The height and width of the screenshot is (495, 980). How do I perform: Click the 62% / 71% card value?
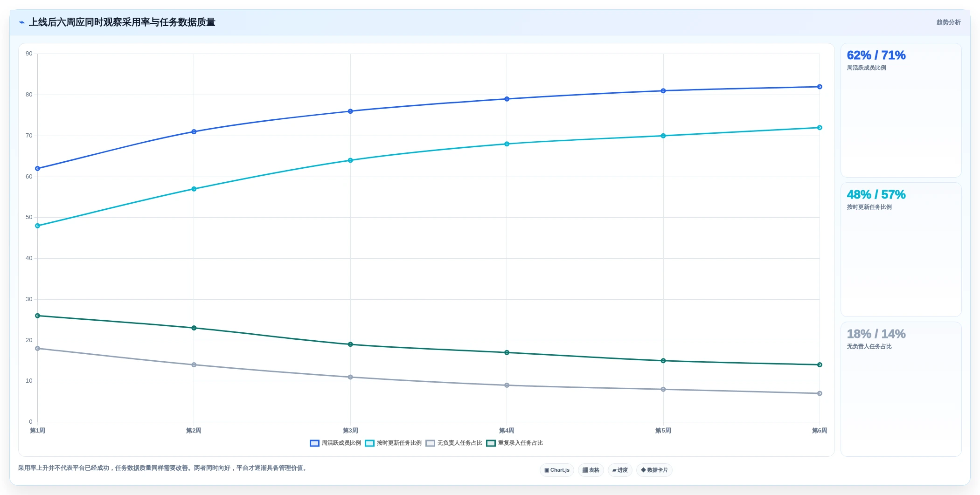(x=876, y=55)
